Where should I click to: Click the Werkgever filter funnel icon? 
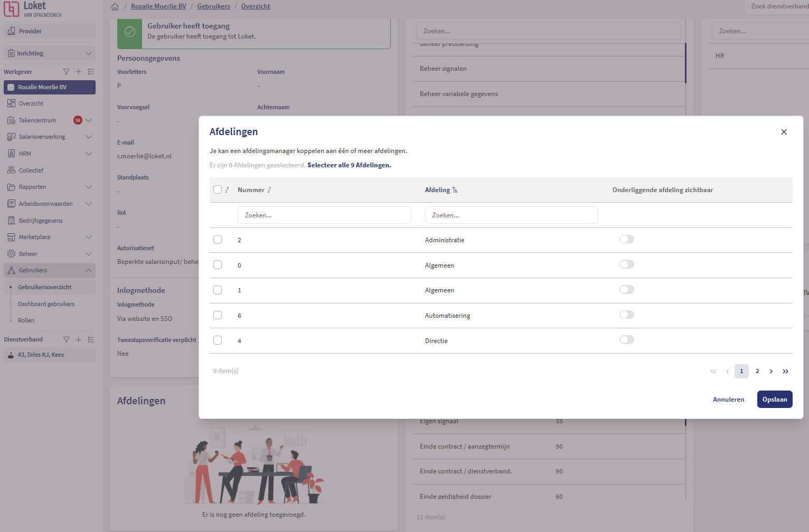pos(66,72)
